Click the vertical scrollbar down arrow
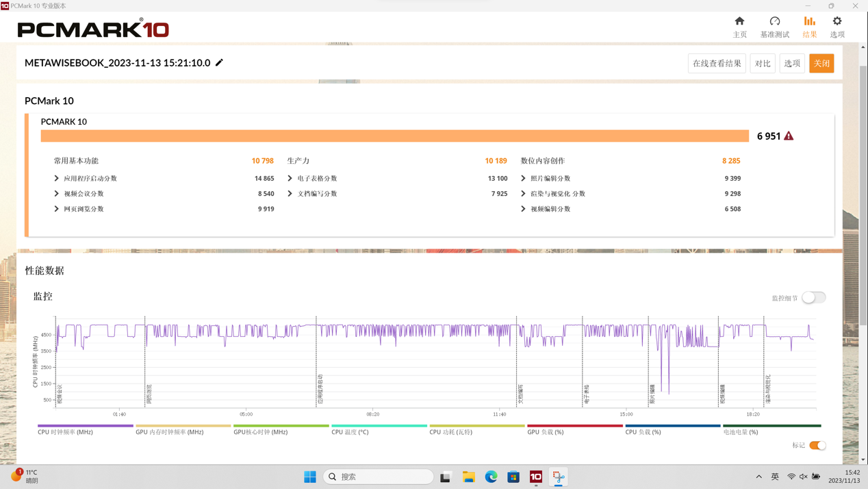 863,460
